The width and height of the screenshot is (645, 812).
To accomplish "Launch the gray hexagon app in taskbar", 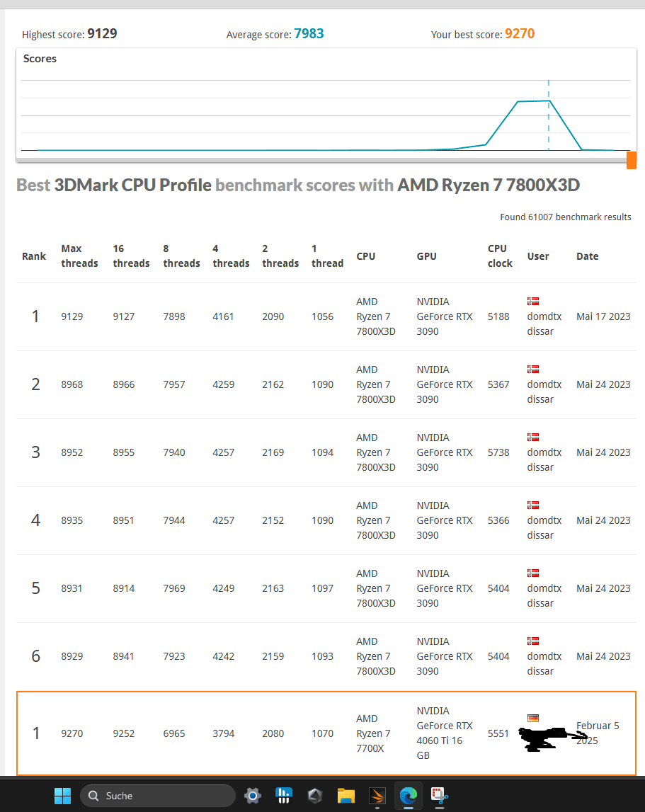I will (315, 796).
